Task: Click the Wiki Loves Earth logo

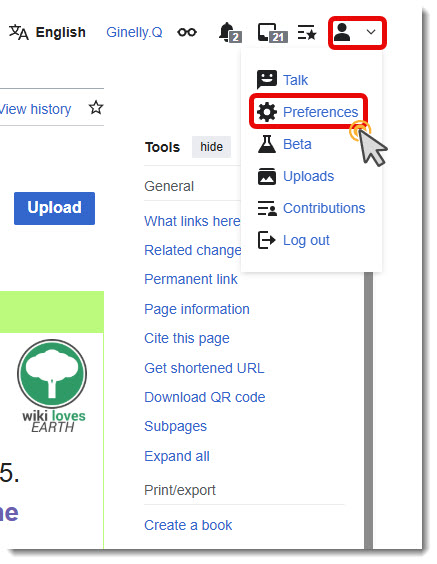Action: (x=53, y=386)
